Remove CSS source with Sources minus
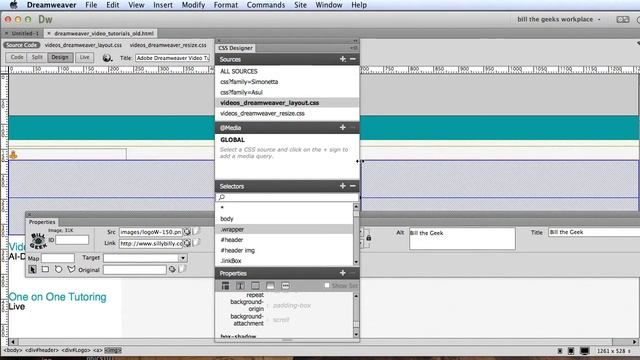 click(353, 59)
